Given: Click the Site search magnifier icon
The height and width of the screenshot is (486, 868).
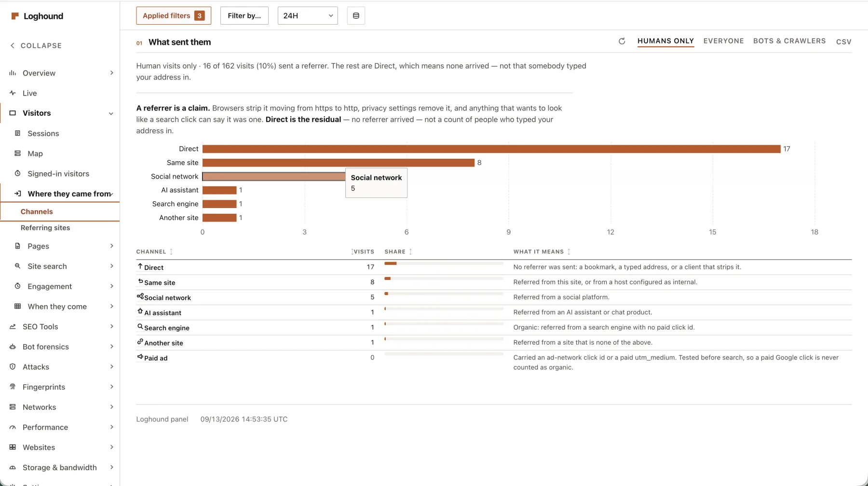Looking at the screenshot, I should 18,266.
